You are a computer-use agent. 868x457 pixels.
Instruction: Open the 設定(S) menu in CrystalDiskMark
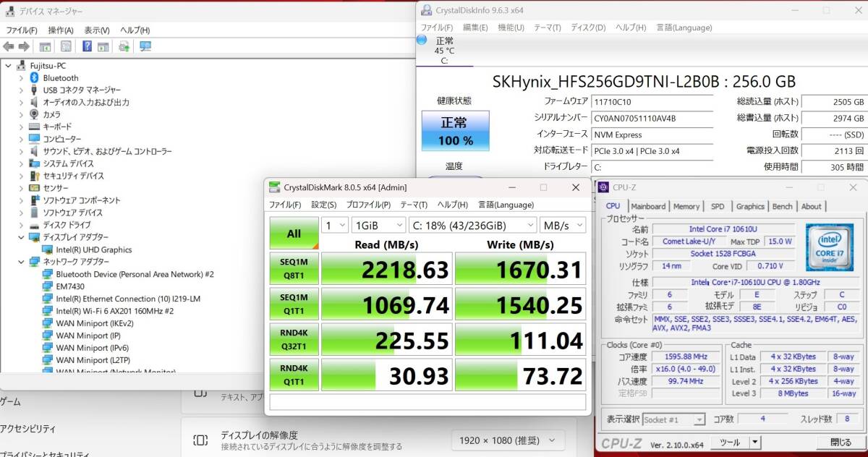coord(324,205)
